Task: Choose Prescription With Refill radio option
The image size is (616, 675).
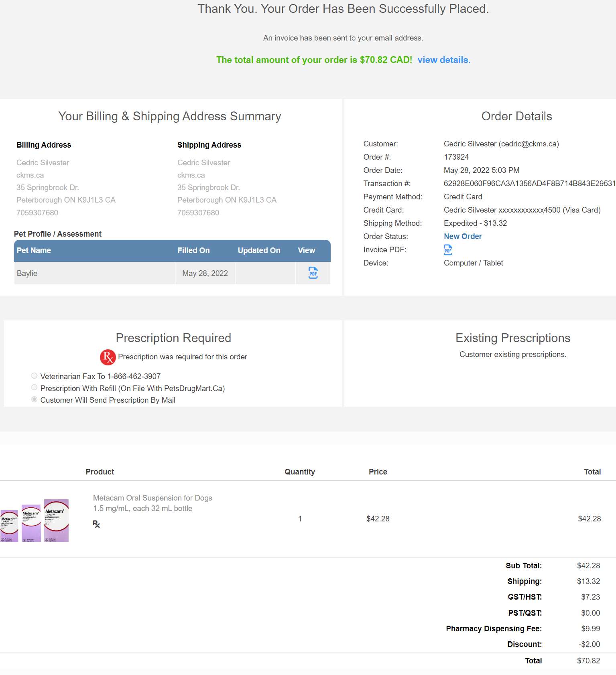Action: (x=35, y=388)
